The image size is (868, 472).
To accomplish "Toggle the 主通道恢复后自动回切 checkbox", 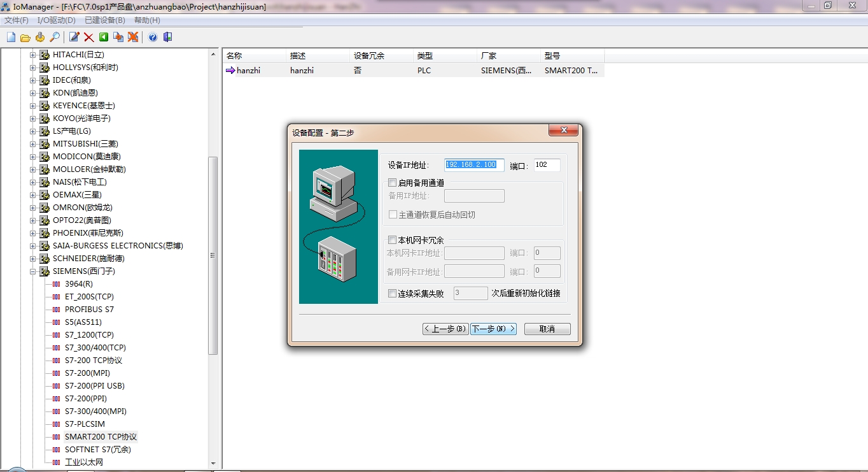I will [x=393, y=215].
